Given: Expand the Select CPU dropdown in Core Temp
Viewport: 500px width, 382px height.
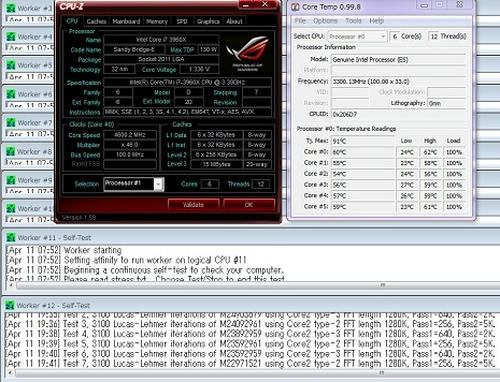Looking at the screenshot, I should (x=357, y=36).
